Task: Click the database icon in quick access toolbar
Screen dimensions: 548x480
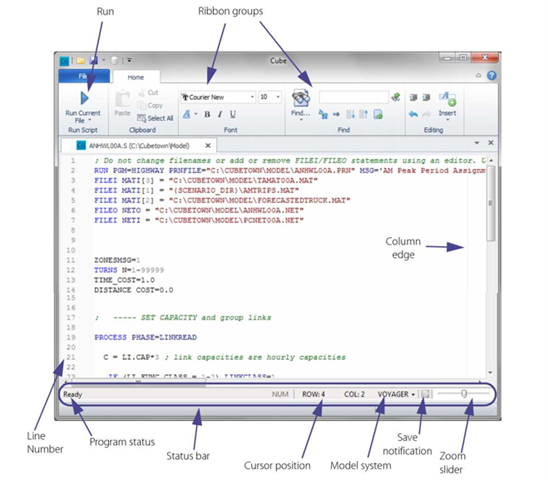Action: click(115, 60)
